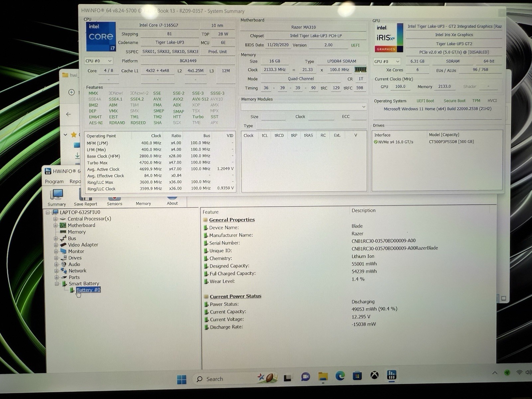Open the Summary toolbar icon
This screenshot has width=532, height=399.
coord(57,197)
